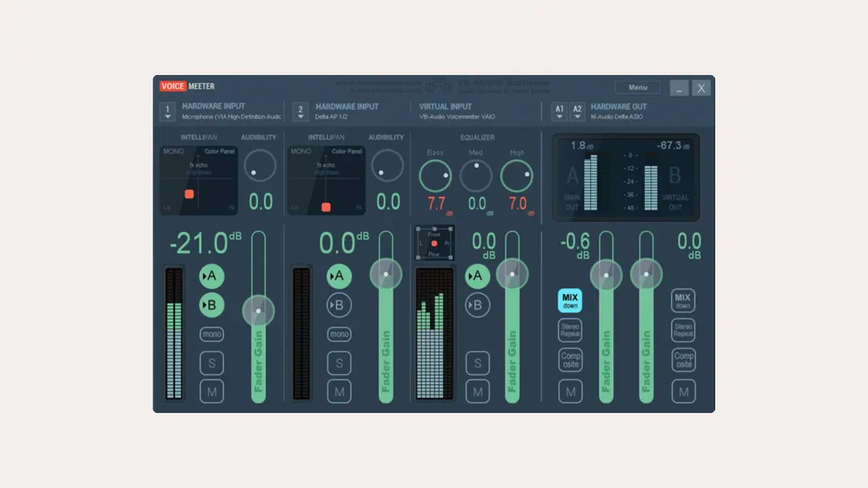Toggle MIX down on bus B
This screenshot has width=868, height=488.
click(684, 300)
